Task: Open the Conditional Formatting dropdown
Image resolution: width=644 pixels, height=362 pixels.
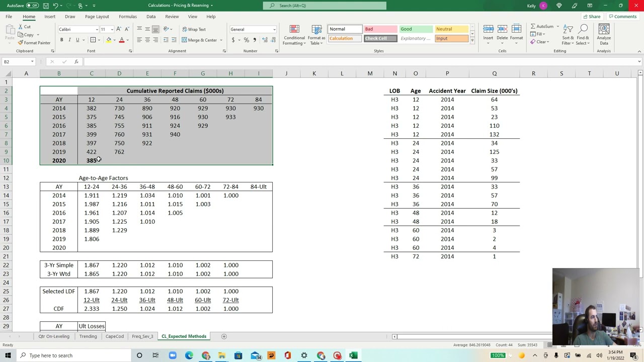Action: [294, 34]
